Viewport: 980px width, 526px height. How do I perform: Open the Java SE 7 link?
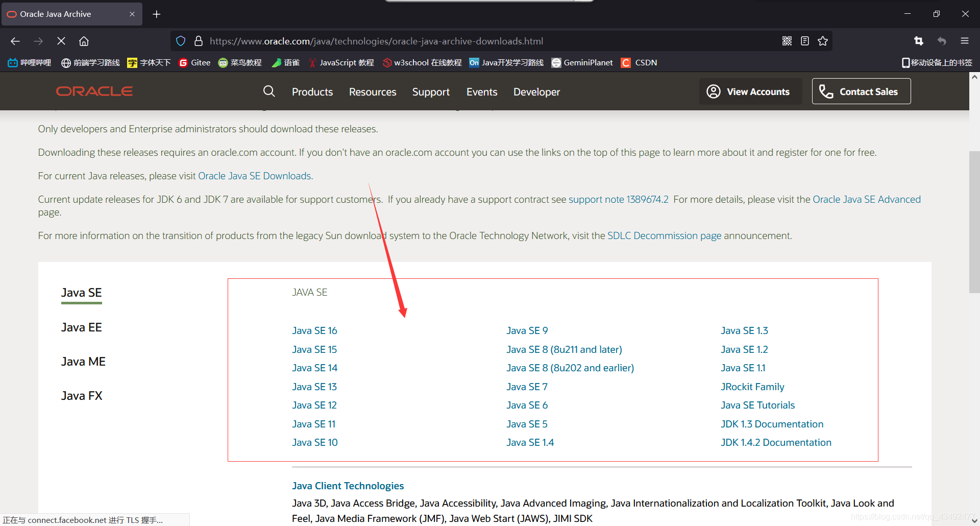point(527,387)
